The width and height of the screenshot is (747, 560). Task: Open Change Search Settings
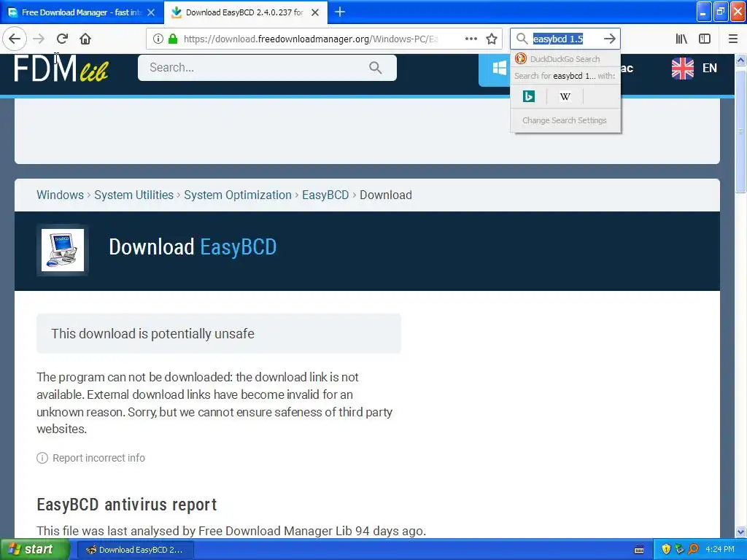click(565, 120)
